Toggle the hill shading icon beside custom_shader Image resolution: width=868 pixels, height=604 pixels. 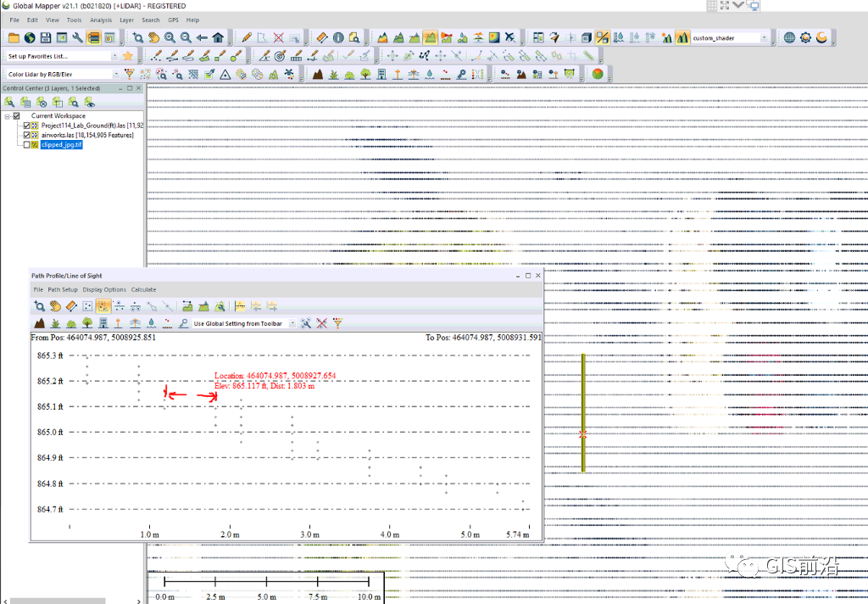pos(682,37)
